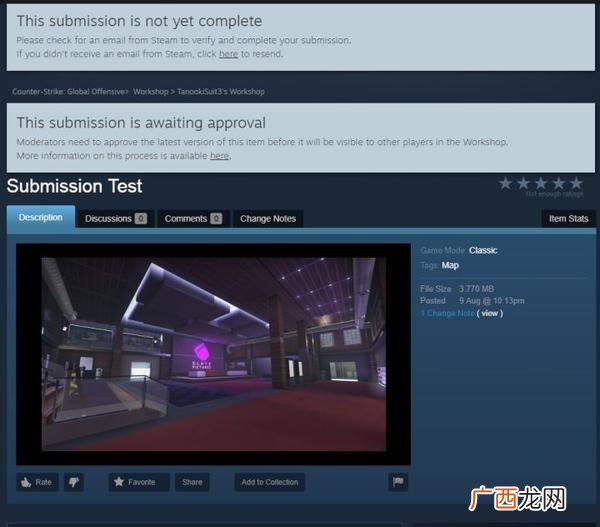Open Counter-Strike: Global Offensive breadcrumb link
Viewport: 600px width, 527px height.
coord(68,91)
